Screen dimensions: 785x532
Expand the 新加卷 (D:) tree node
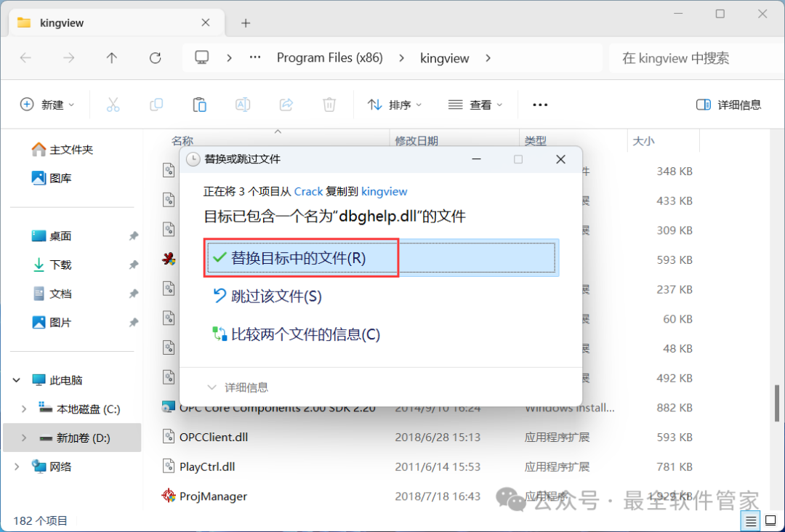tap(23, 438)
